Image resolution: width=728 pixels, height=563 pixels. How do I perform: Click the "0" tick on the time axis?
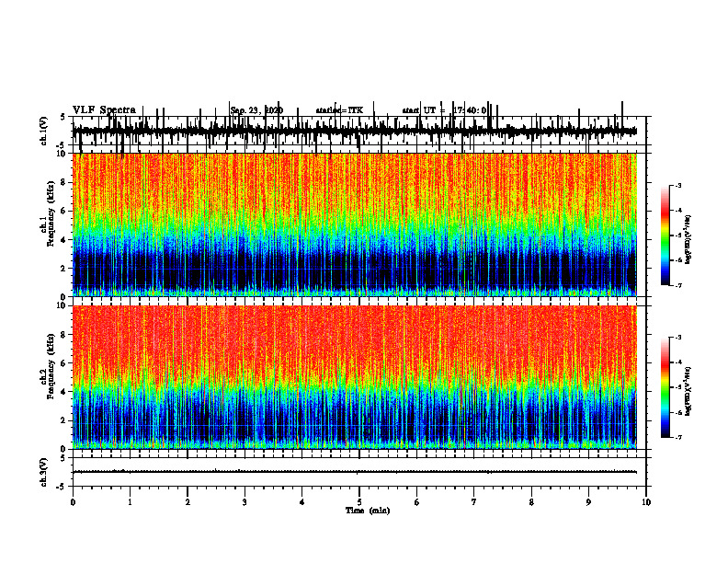click(73, 502)
